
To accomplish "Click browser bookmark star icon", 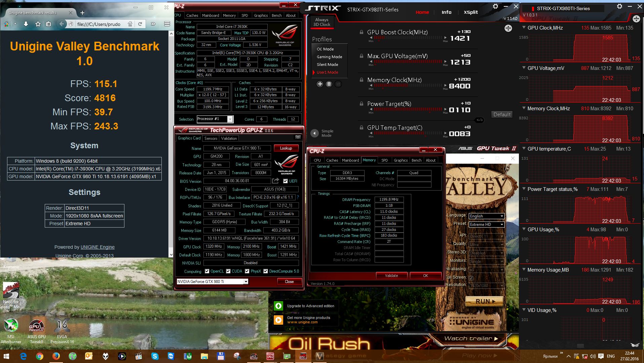I will click(x=38, y=24).
